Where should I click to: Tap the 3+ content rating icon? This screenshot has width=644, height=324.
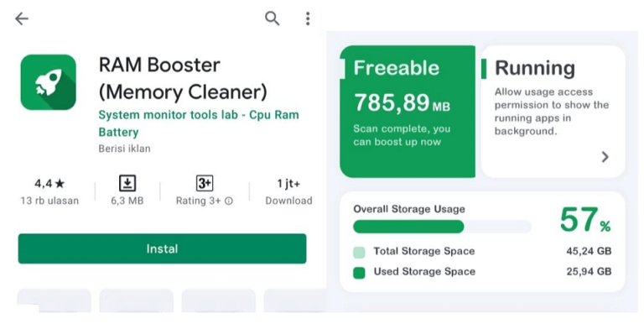(204, 183)
